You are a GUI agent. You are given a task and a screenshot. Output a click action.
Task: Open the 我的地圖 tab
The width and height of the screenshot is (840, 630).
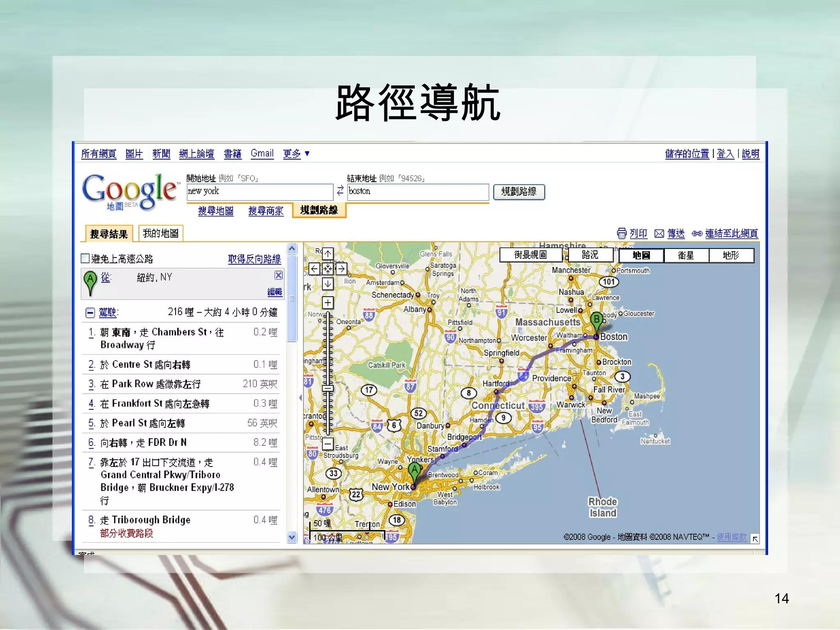pos(161,233)
